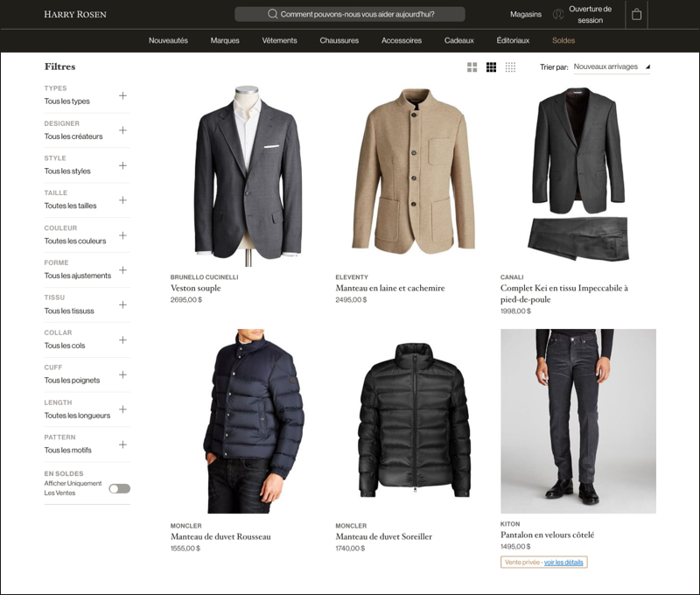This screenshot has height=595, width=700.
Task: Click the Canali suit product image
Action: coord(578,174)
